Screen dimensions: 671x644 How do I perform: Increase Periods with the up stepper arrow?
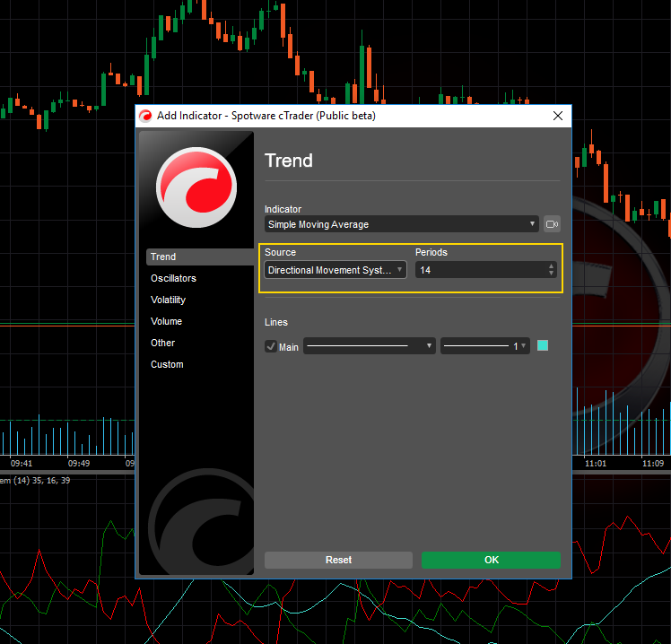click(x=551, y=266)
